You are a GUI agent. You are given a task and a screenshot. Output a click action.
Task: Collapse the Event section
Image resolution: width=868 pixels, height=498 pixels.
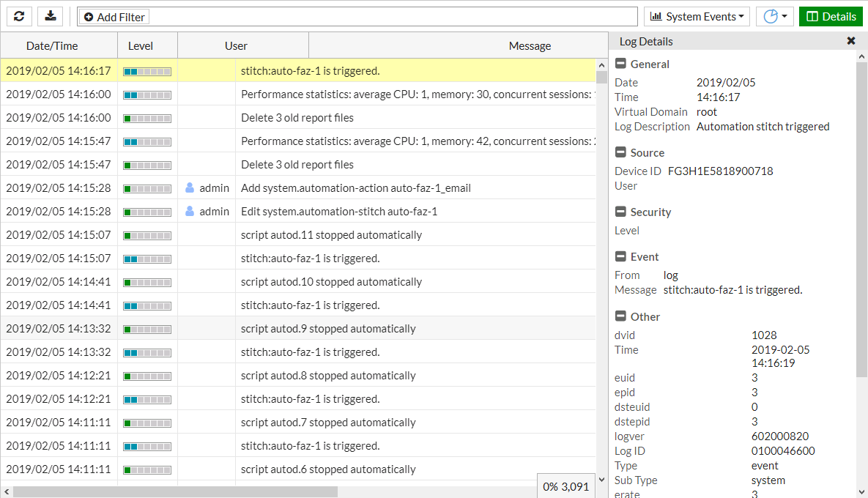pyautogui.click(x=620, y=257)
